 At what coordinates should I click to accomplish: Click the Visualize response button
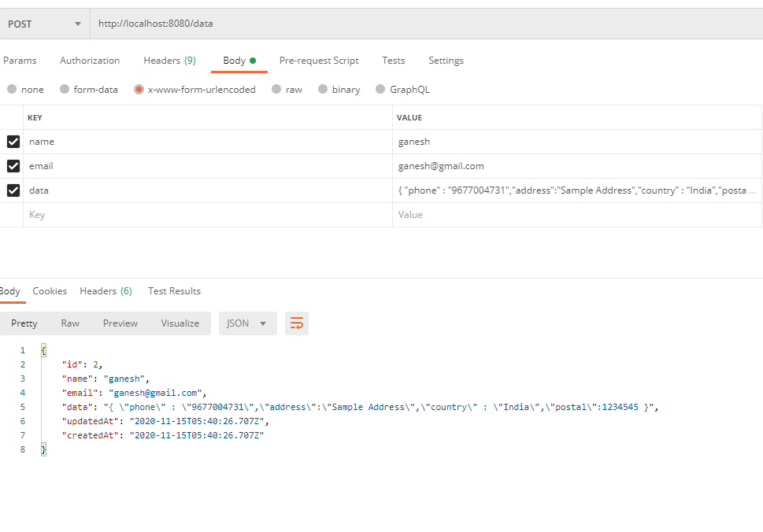click(x=180, y=323)
